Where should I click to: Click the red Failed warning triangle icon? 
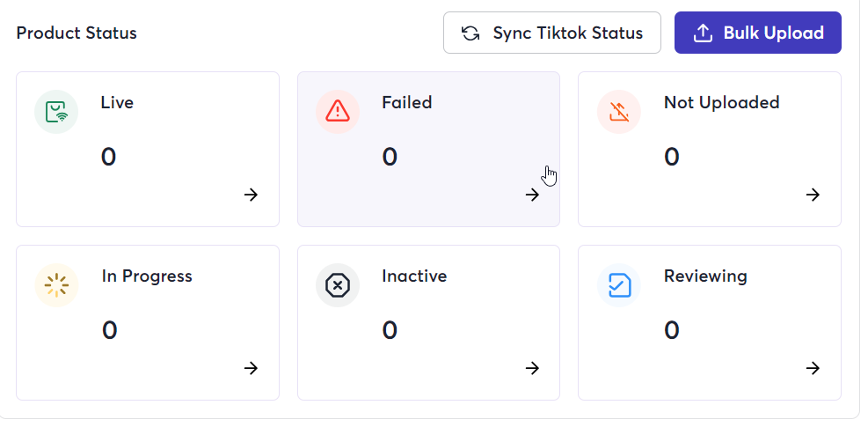[338, 112]
